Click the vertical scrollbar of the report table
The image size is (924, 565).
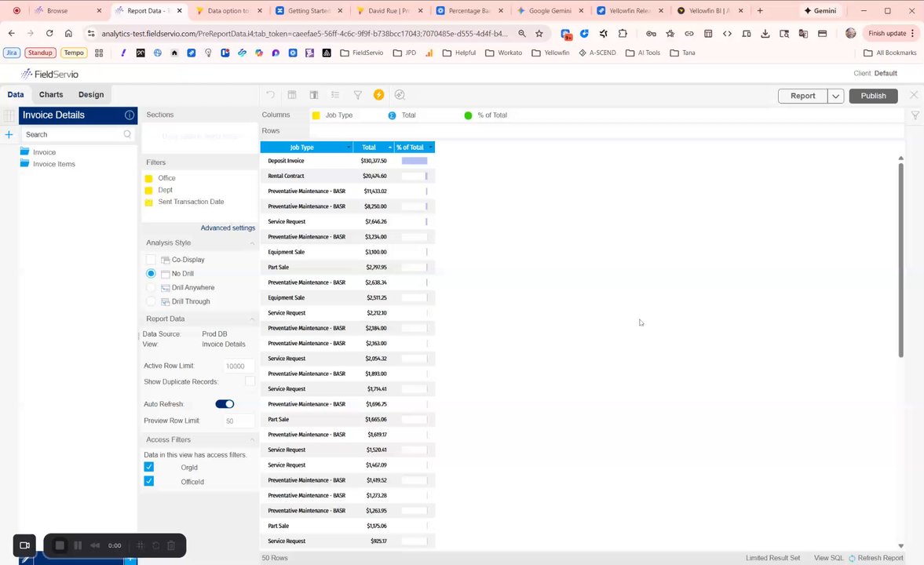(x=900, y=259)
